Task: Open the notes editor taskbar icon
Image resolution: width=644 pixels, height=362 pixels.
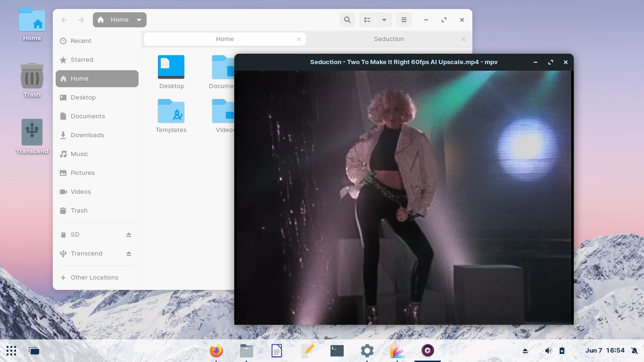Action: coord(307,351)
